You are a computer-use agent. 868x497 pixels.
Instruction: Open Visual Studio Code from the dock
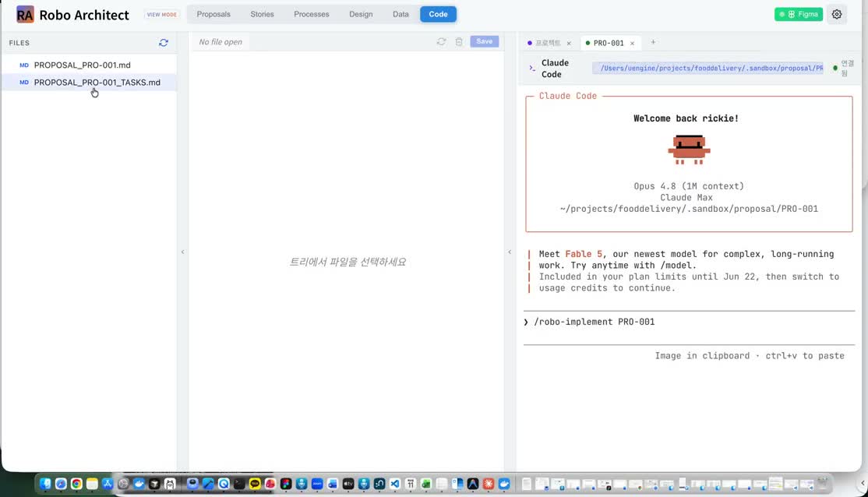click(395, 484)
